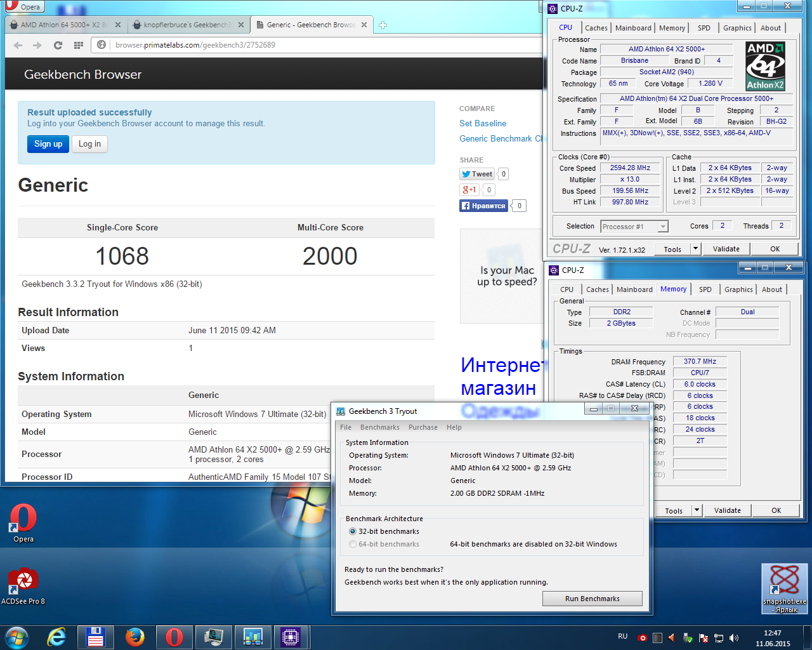The width and height of the screenshot is (812, 650).
Task: Open network status tray icon
Action: pyautogui.click(x=719, y=638)
